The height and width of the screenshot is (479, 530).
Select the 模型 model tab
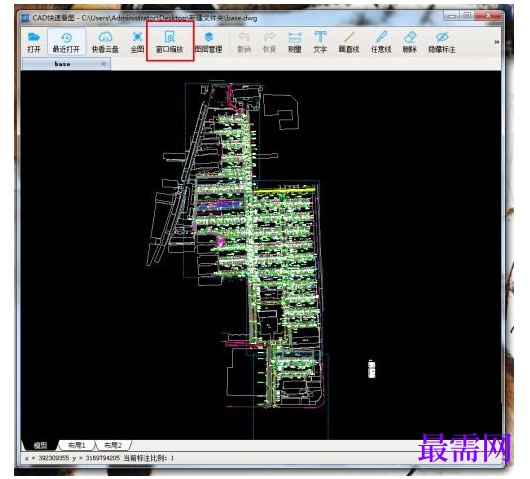tap(41, 445)
